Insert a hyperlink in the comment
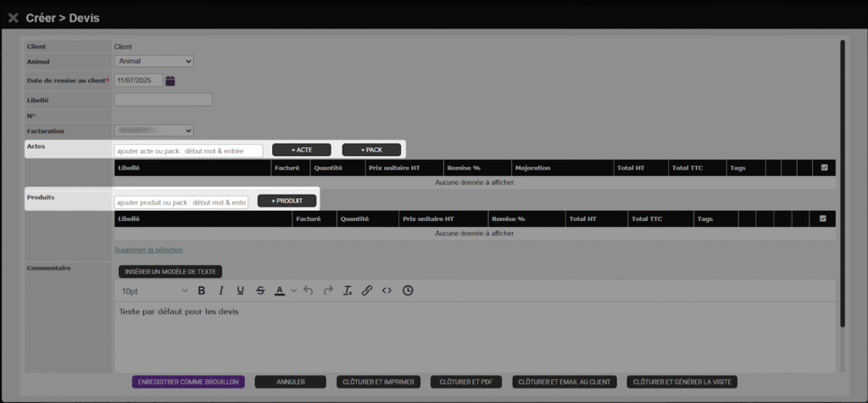The width and height of the screenshot is (868, 403). click(367, 290)
